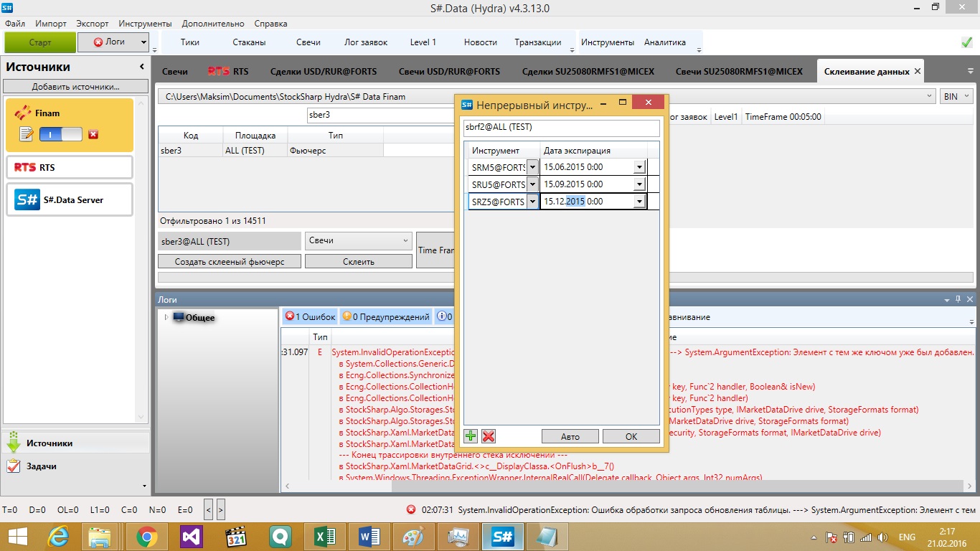The image size is (980, 551).
Task: Delete instrument row with red X icon
Action: point(489,436)
